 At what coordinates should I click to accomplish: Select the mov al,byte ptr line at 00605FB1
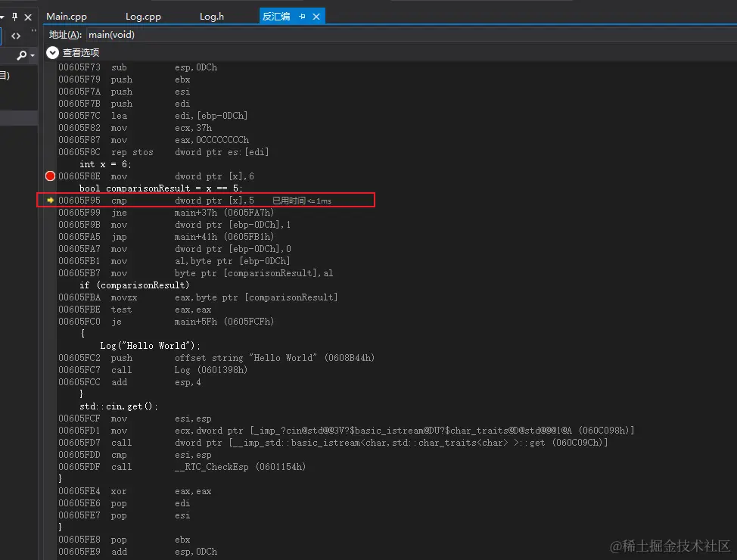tap(174, 261)
